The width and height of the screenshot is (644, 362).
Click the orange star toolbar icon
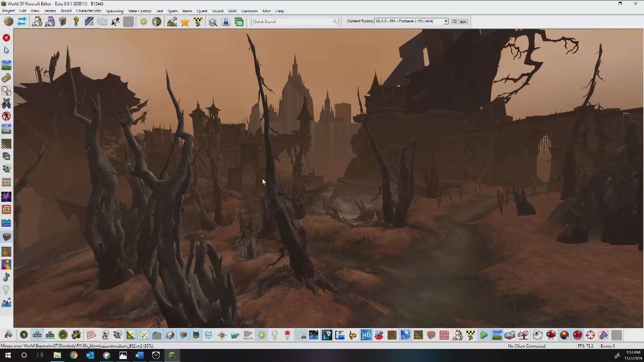click(x=185, y=22)
